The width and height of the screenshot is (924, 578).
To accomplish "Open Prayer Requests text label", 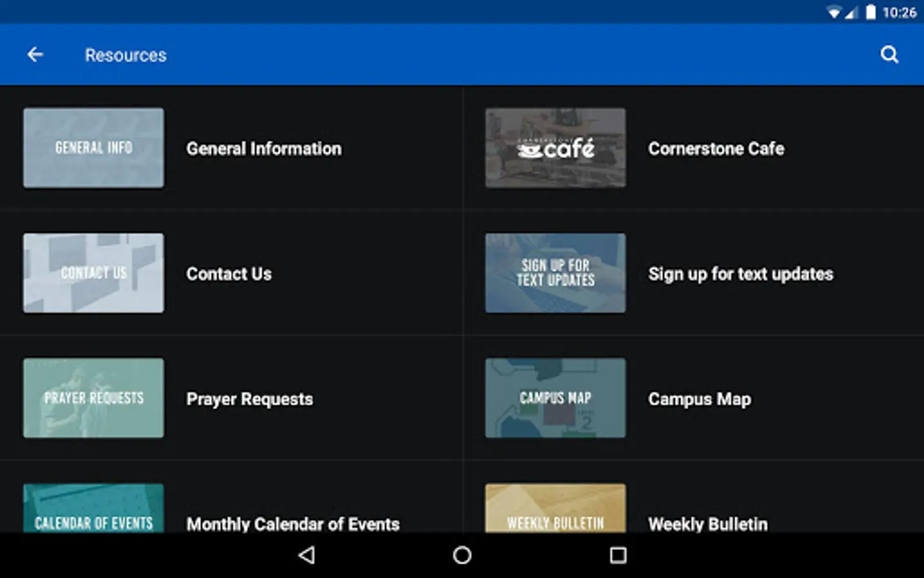I will pyautogui.click(x=250, y=399).
